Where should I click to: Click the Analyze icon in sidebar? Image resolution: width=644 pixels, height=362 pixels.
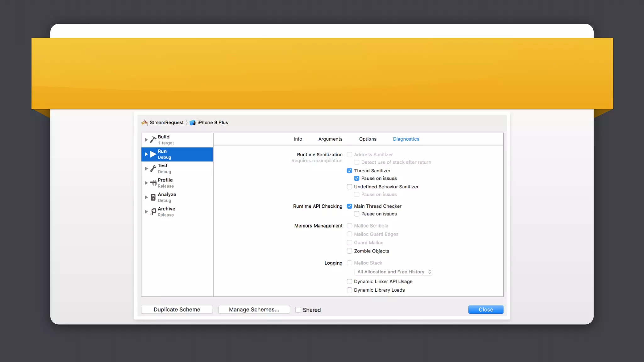(x=153, y=197)
